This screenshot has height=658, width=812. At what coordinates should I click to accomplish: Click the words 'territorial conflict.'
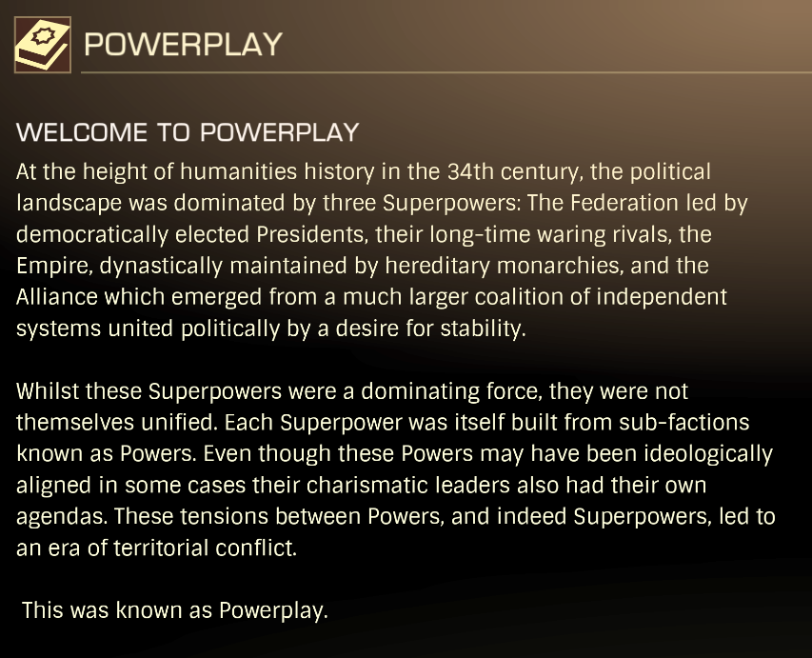[205, 548]
